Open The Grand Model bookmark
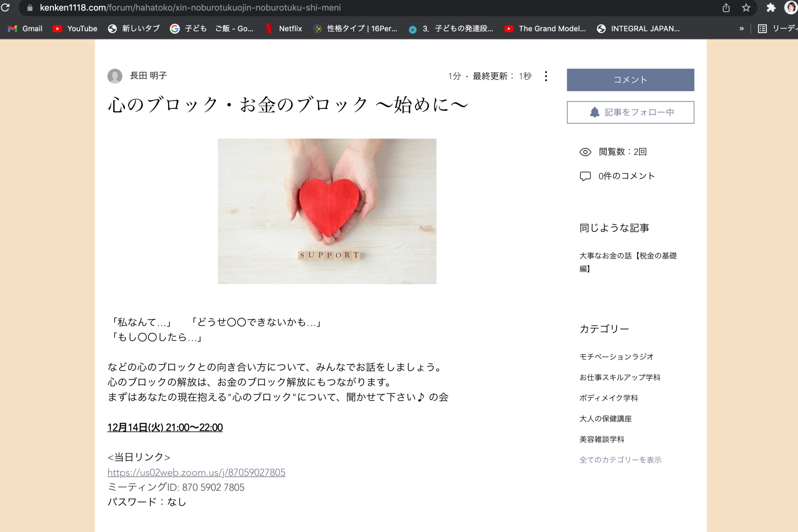Image resolution: width=798 pixels, height=532 pixels. click(x=545, y=29)
